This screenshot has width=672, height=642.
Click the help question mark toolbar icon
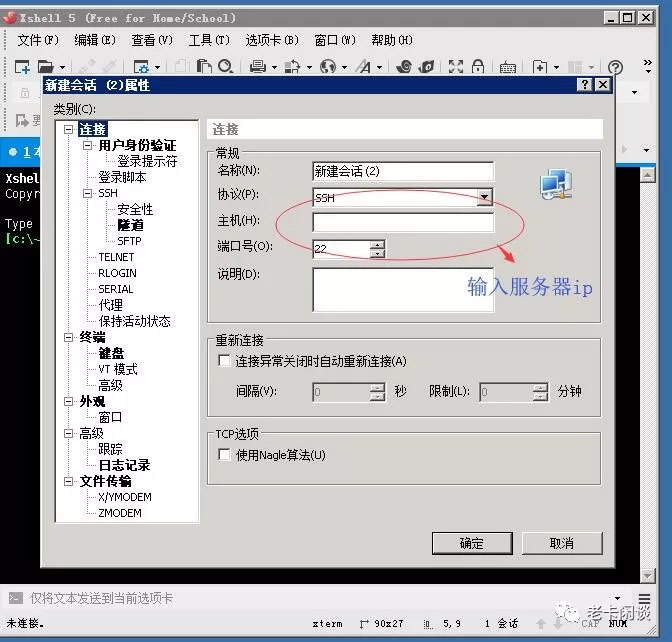click(x=615, y=67)
